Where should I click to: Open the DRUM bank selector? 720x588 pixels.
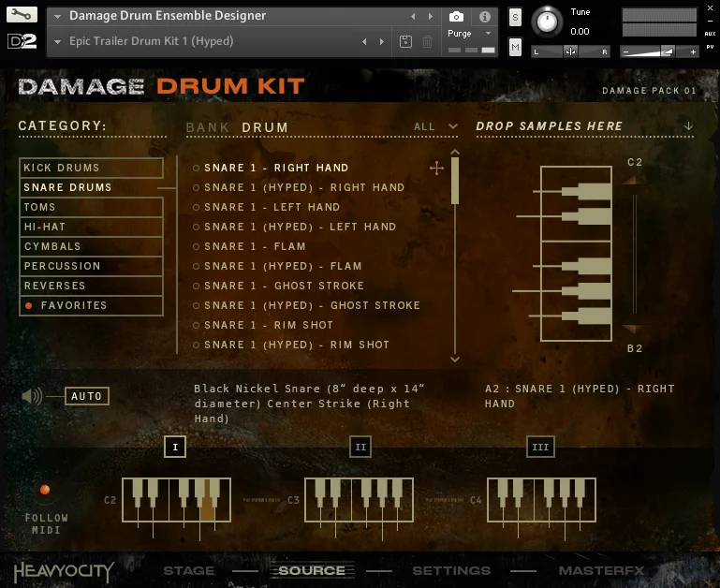265,127
